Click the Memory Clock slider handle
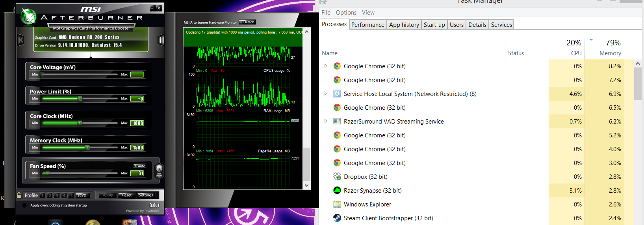 tap(87, 148)
